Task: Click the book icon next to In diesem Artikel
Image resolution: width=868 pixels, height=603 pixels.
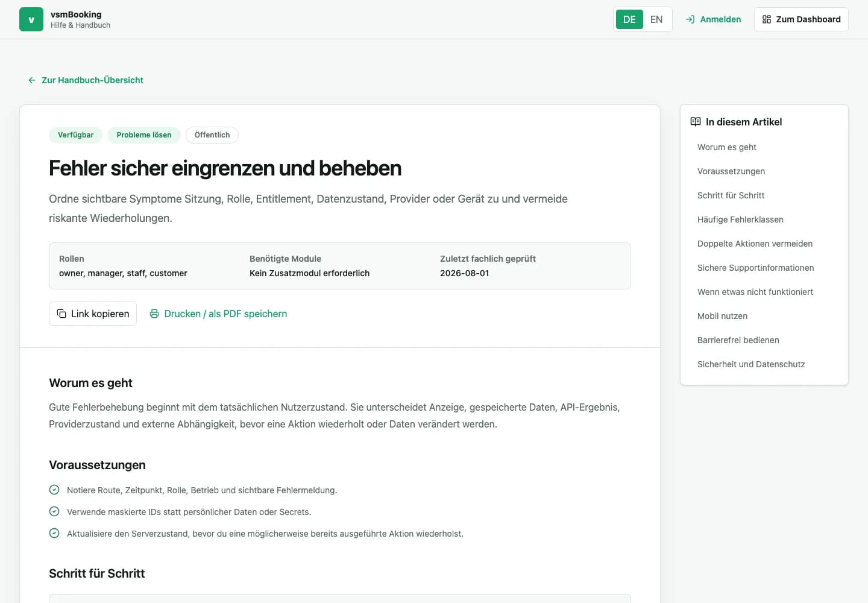Action: (x=696, y=122)
